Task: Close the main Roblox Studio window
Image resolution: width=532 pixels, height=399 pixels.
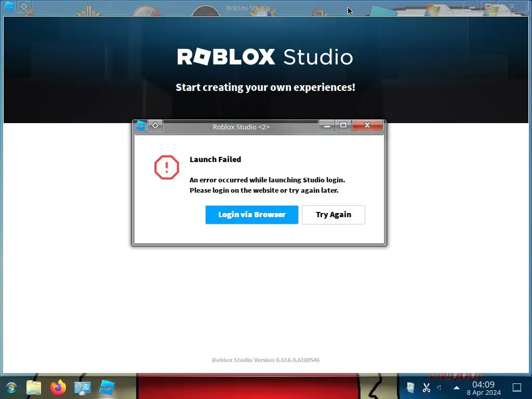Action: (x=512, y=6)
